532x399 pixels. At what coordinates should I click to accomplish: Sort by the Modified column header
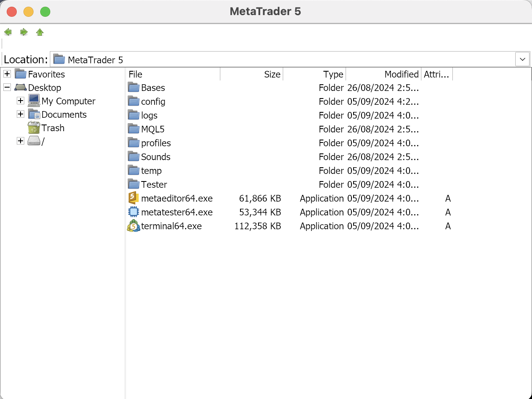click(383, 74)
